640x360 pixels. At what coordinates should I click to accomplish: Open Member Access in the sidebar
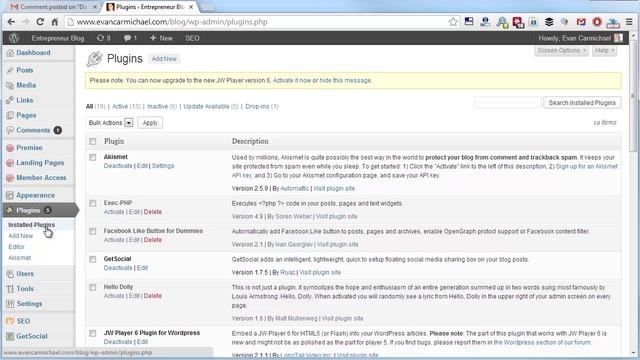pyautogui.click(x=41, y=178)
